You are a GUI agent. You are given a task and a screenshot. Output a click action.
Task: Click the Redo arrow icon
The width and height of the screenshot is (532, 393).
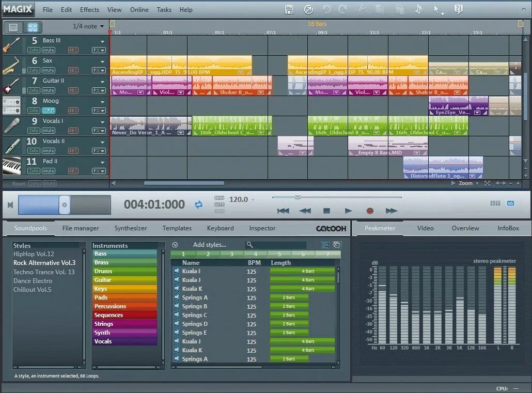[x=342, y=9]
